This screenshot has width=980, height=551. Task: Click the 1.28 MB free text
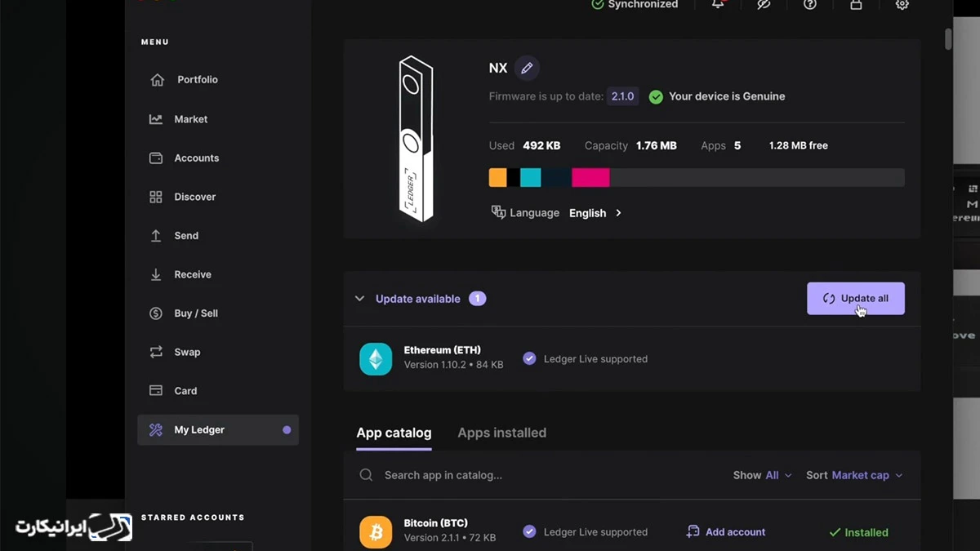(798, 145)
